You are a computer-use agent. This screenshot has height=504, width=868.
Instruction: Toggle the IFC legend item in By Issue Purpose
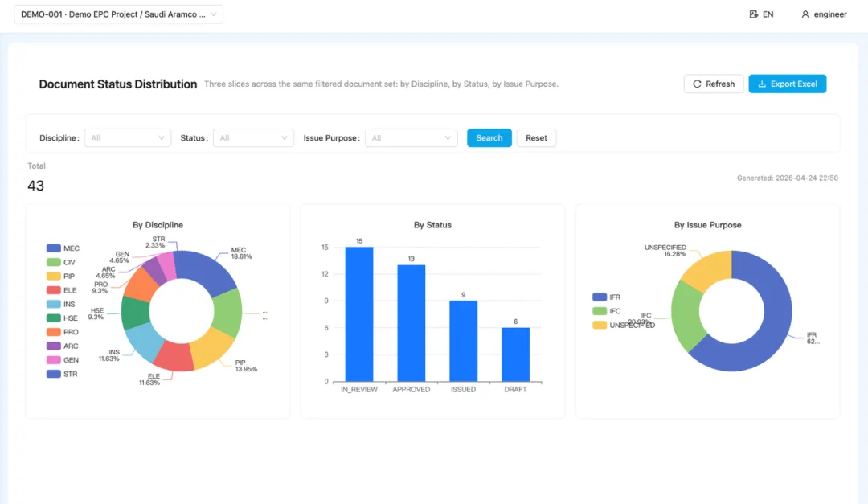click(x=606, y=311)
